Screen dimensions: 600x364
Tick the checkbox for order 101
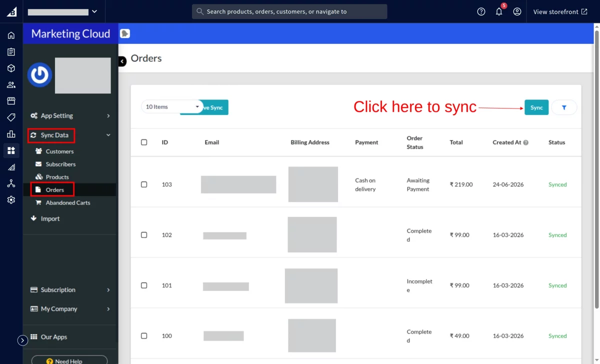pyautogui.click(x=144, y=285)
